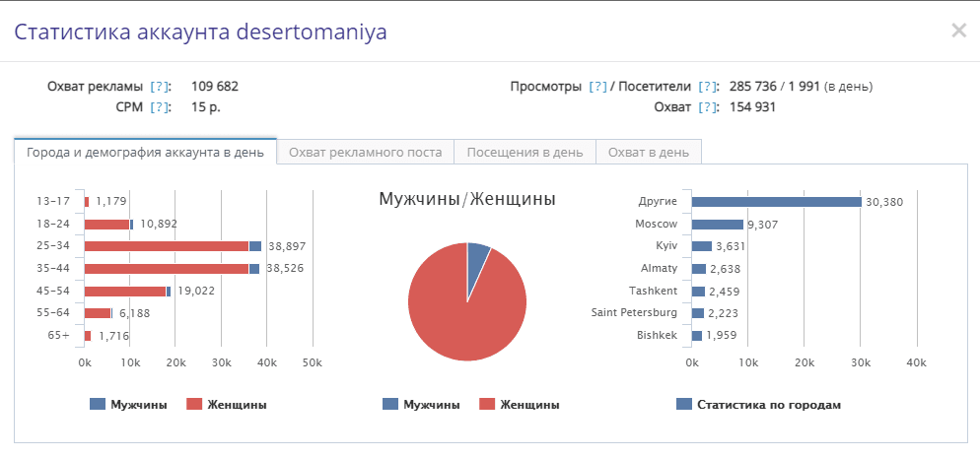This screenshot has height=458, width=980.
Task: Select the Города и демография аккаунта tab
Action: (145, 153)
